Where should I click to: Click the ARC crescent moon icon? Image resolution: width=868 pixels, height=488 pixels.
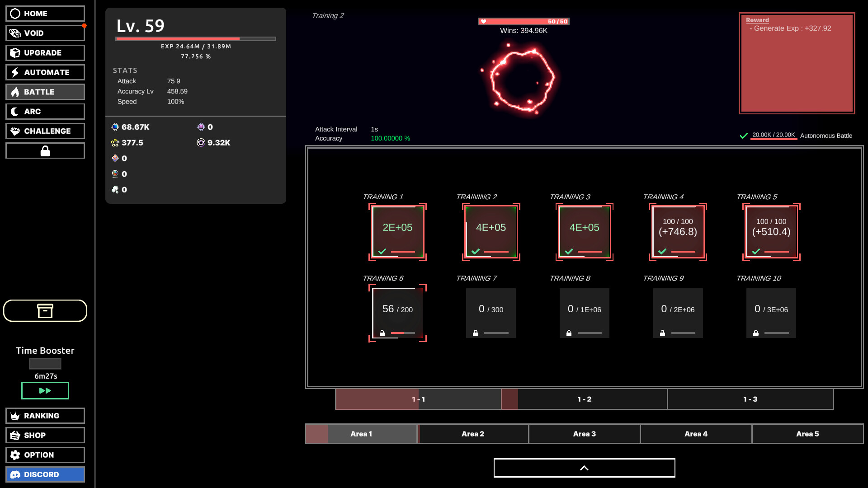click(x=15, y=111)
